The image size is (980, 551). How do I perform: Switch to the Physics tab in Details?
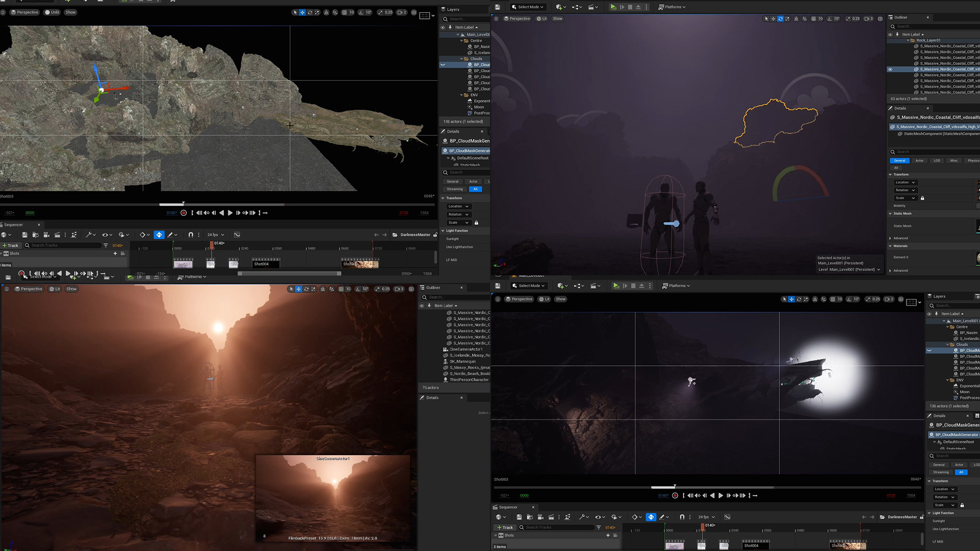(x=973, y=161)
